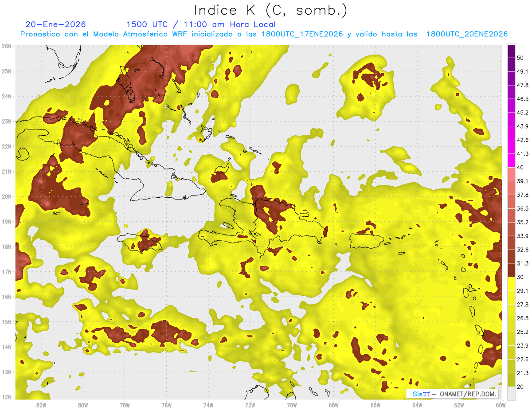The width and height of the screenshot is (532, 411).
Task: Click the color bar value '36.5'
Action: 523,208
